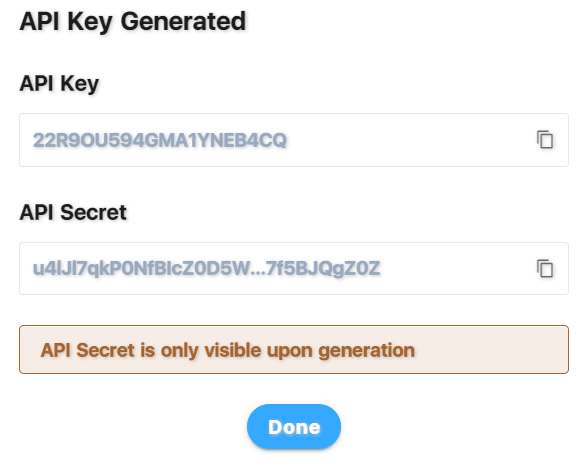586x472 pixels.
Task: Click the leading '22R9' of API key
Action: [57, 141]
